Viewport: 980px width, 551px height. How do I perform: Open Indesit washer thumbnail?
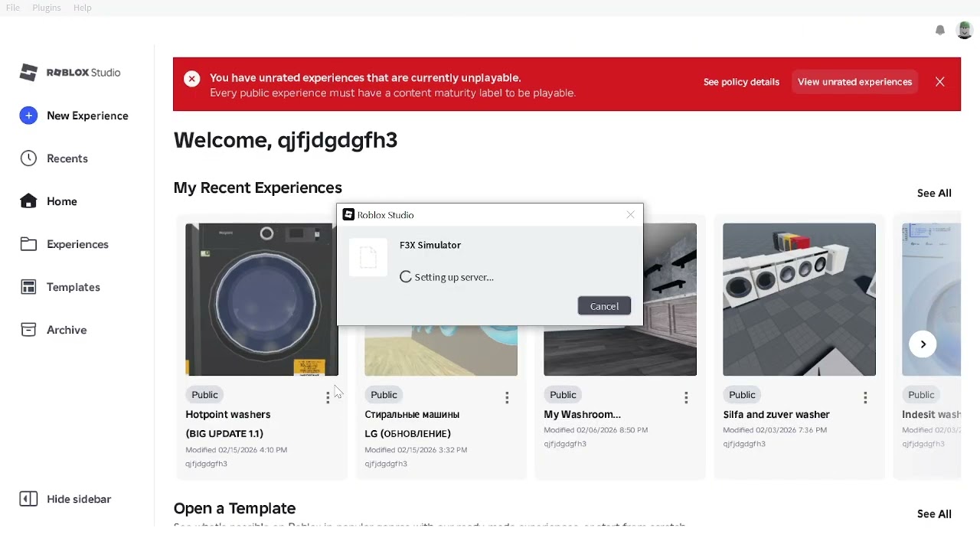(x=931, y=299)
